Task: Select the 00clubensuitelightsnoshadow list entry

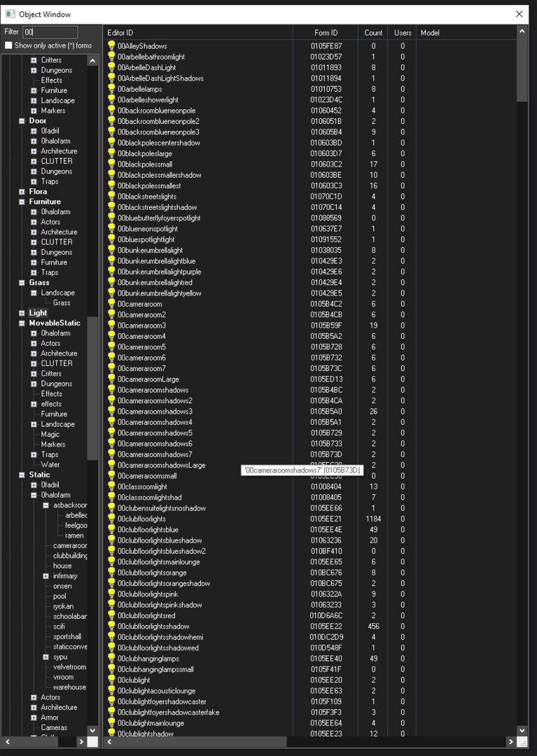Action: 162,508
